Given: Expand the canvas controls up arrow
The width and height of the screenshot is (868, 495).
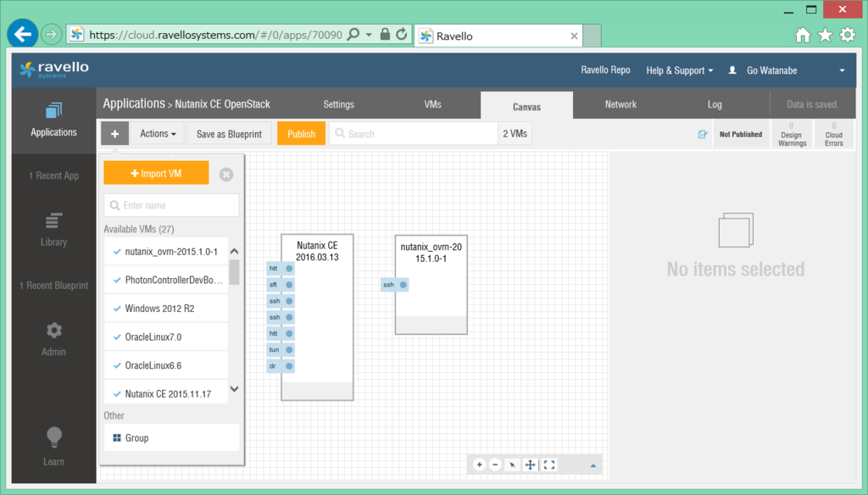Looking at the screenshot, I should (x=593, y=465).
